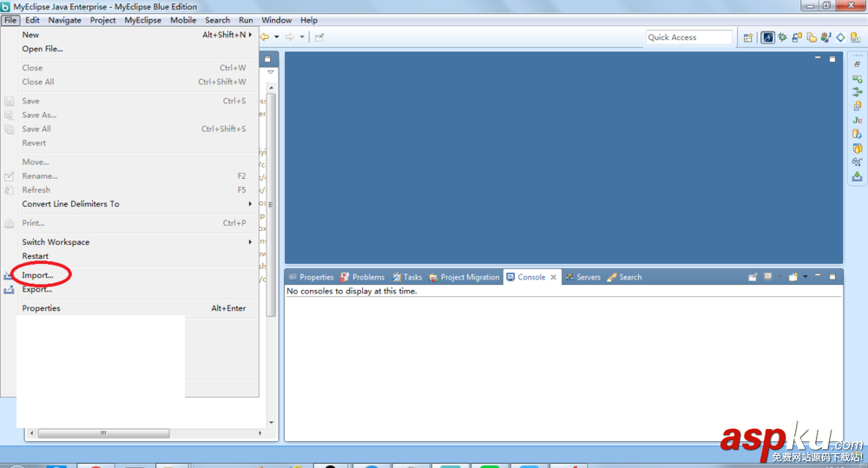Click the stacked yellow cylinders window icon
Viewport: 868px width, 468px height.
click(x=857, y=148)
